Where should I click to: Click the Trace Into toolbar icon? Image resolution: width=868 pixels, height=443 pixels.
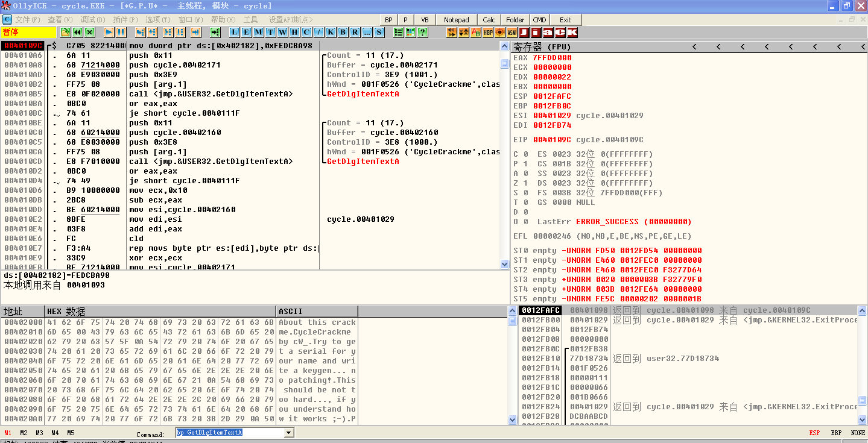point(168,32)
